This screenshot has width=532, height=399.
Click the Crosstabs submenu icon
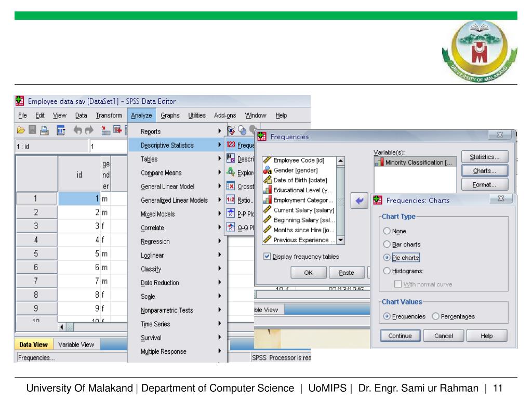click(x=231, y=186)
